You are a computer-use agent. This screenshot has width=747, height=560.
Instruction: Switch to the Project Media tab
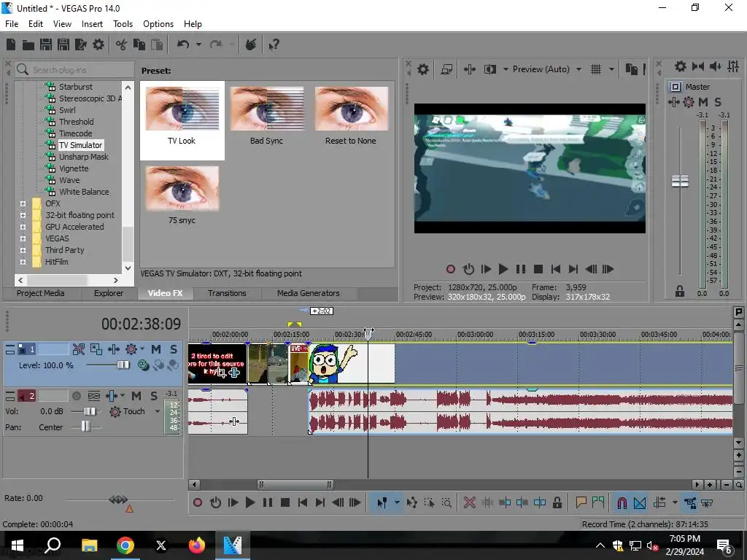(41, 293)
